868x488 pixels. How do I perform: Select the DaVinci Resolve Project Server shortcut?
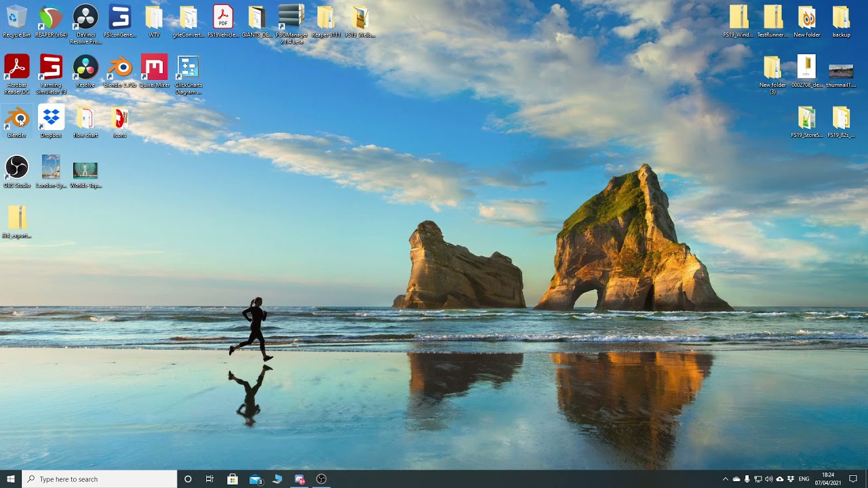point(85,24)
